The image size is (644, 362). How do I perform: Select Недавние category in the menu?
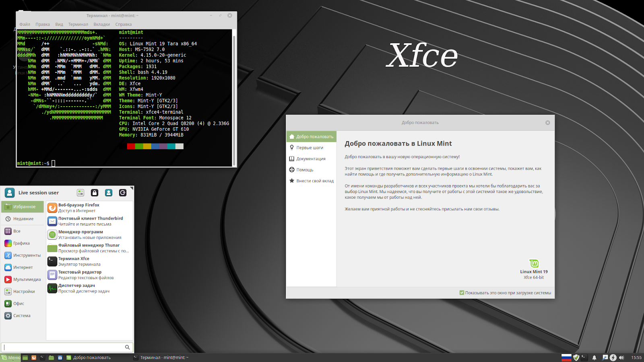click(x=23, y=219)
